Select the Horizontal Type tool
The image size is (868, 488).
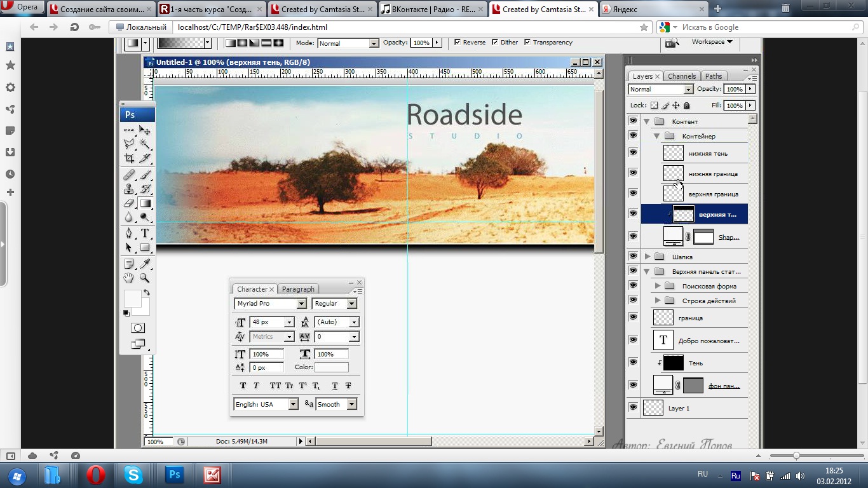145,233
